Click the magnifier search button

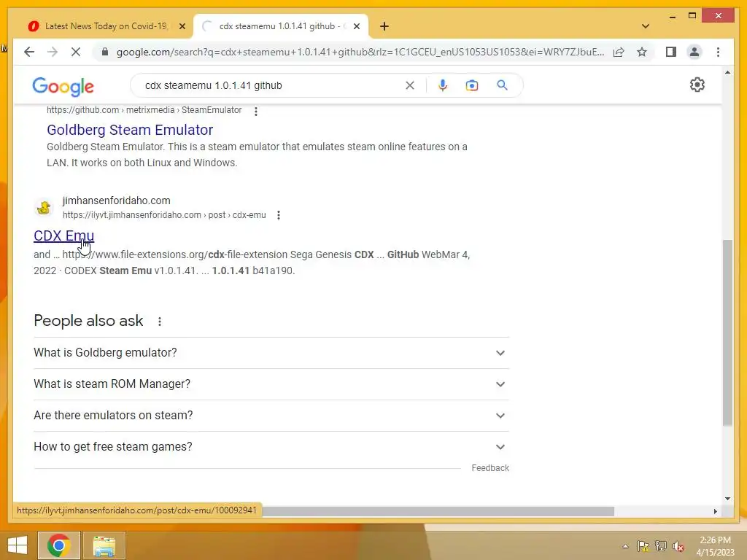[502, 85]
